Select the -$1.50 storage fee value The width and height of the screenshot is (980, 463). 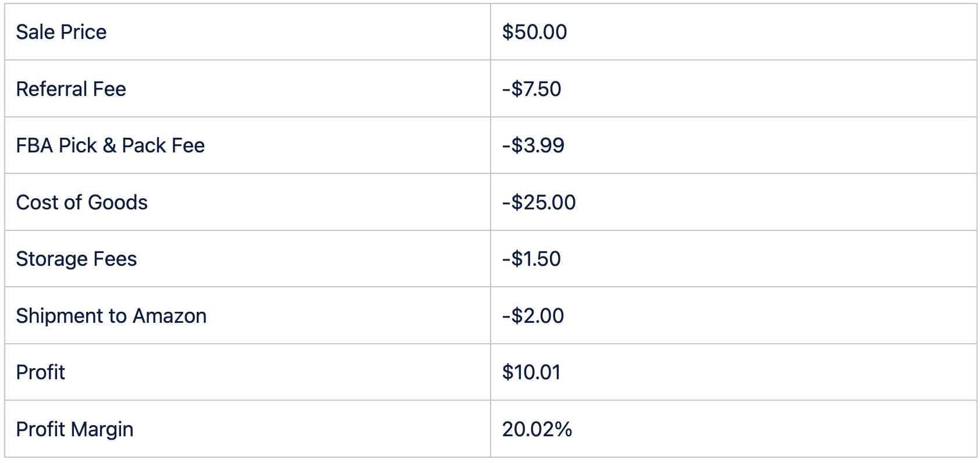[x=531, y=259]
